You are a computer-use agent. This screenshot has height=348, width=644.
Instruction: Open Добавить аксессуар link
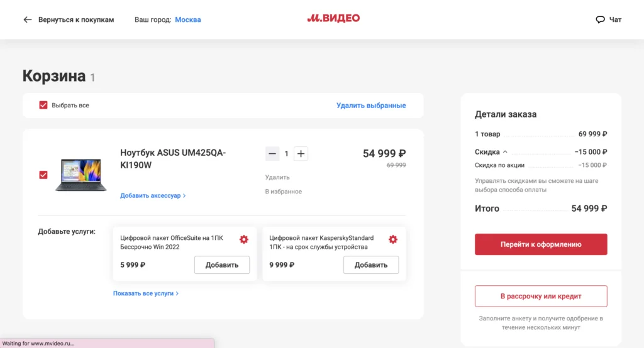[x=152, y=195]
